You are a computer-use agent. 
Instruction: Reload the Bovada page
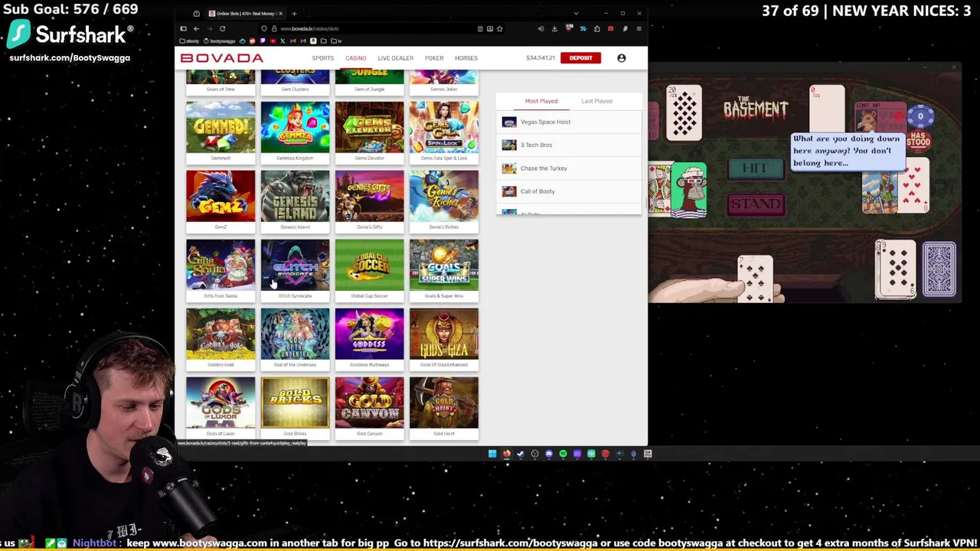pyautogui.click(x=222, y=28)
